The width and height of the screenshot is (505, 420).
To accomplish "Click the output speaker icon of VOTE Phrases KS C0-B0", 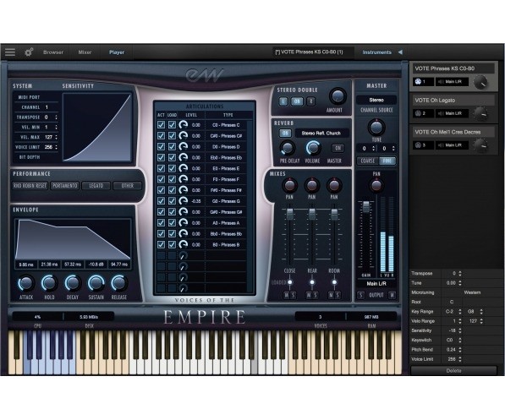I will 441,82.
